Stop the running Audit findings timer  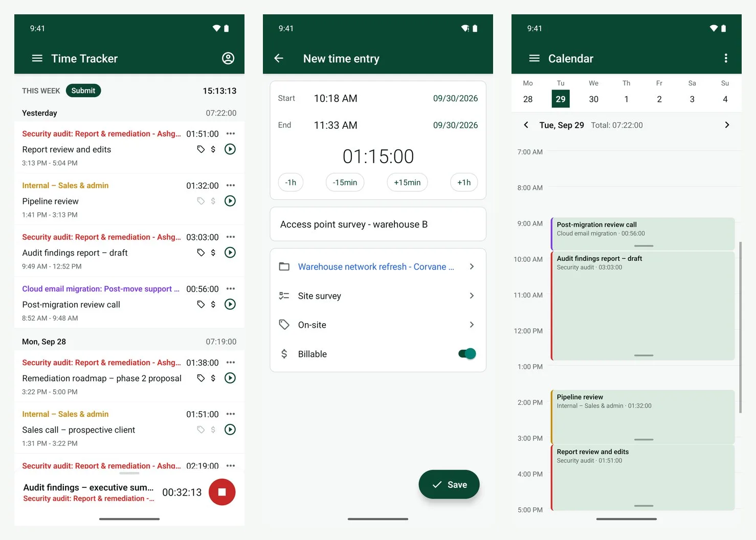pos(222,492)
